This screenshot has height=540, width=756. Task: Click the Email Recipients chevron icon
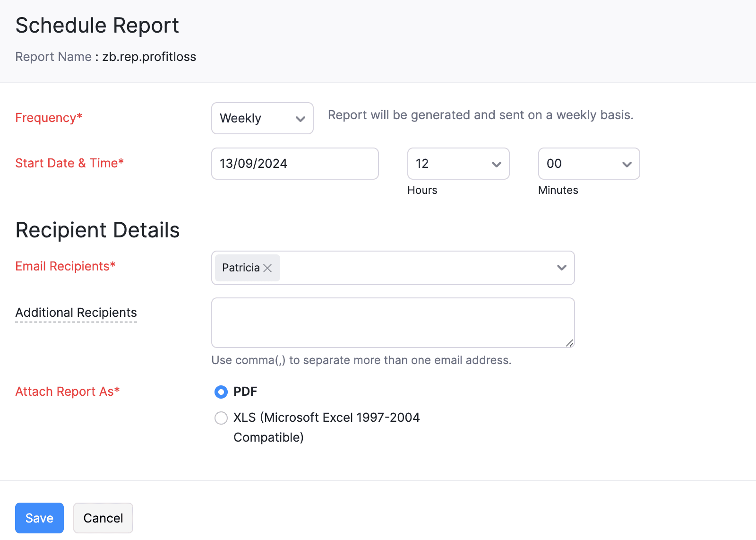(561, 268)
